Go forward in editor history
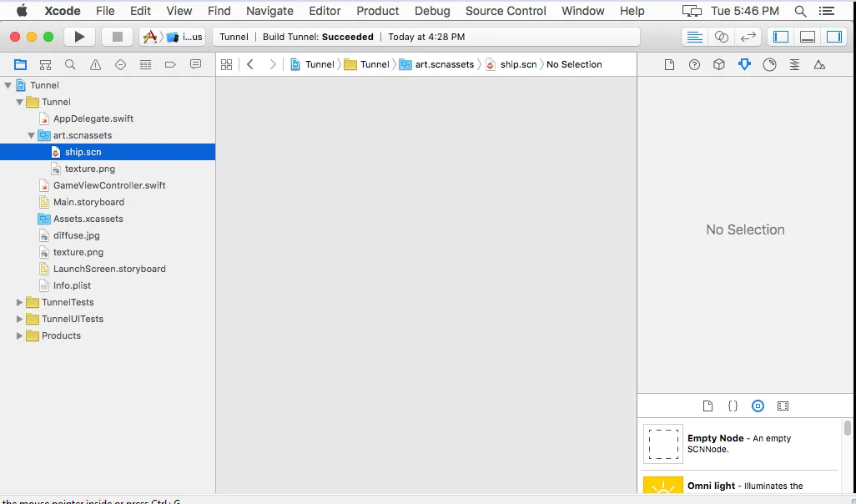Screen dimensions: 856x504 coord(273,64)
